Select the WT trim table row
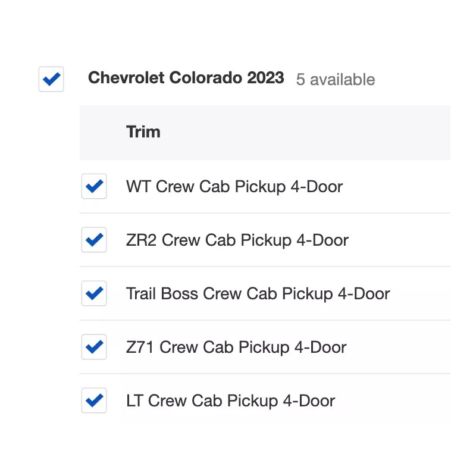476x476 pixels. [x=393, y=187]
